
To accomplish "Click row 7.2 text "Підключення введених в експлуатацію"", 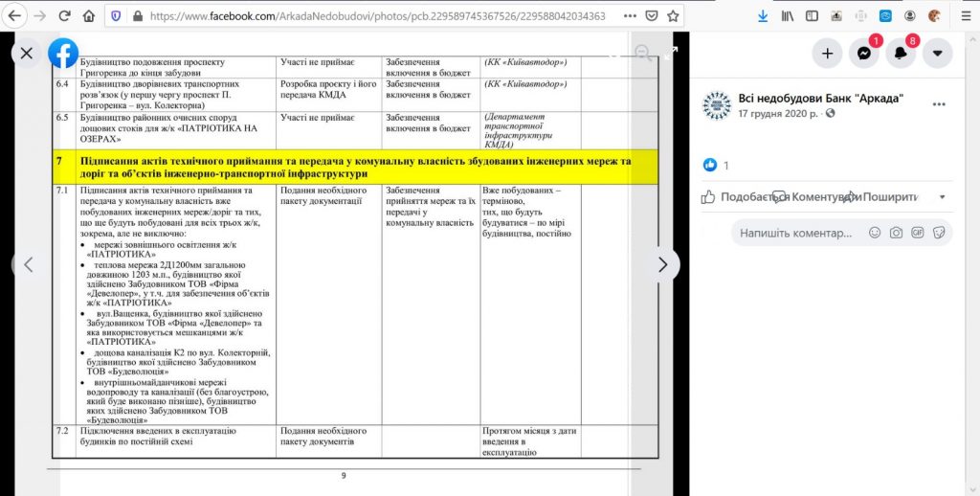I will [x=157, y=431].
